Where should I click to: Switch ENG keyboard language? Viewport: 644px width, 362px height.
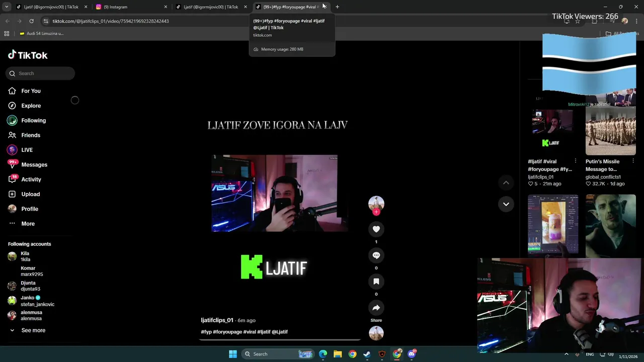[x=590, y=354]
